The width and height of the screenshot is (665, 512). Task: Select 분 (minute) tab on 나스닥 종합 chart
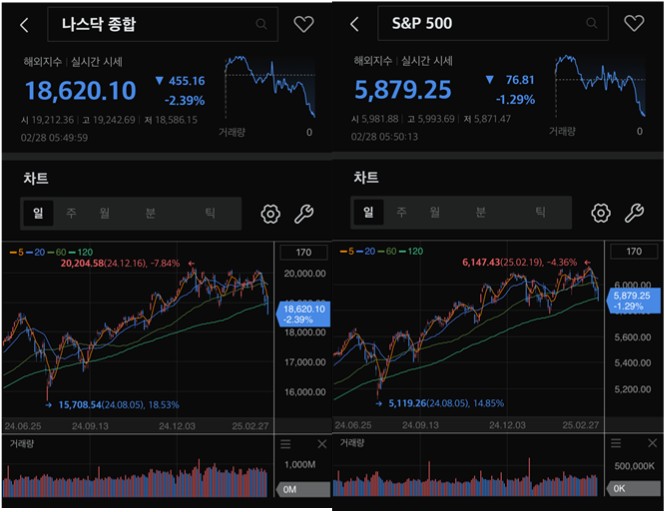150,213
